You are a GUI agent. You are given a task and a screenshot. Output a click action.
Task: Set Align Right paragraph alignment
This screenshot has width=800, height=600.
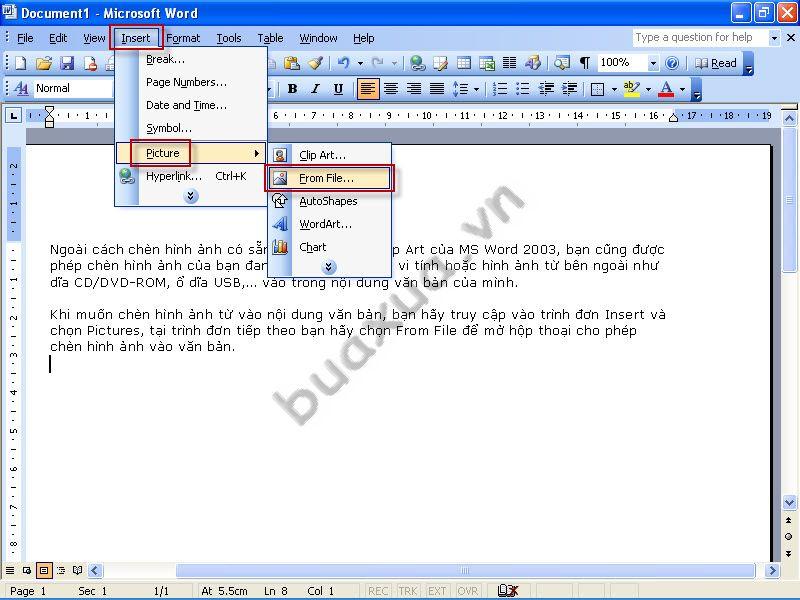click(414, 89)
